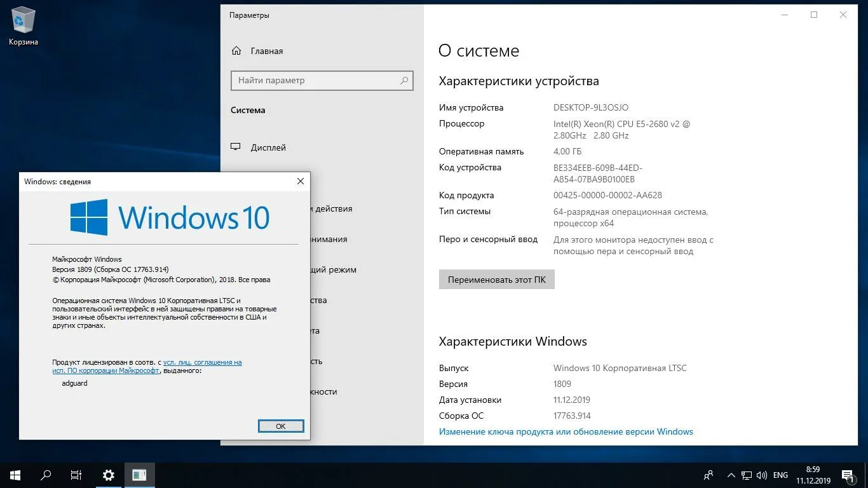Viewport: 868px width, 488px height.
Task: Select device name DESKTOP-9L3OSJO text
Action: tap(591, 107)
